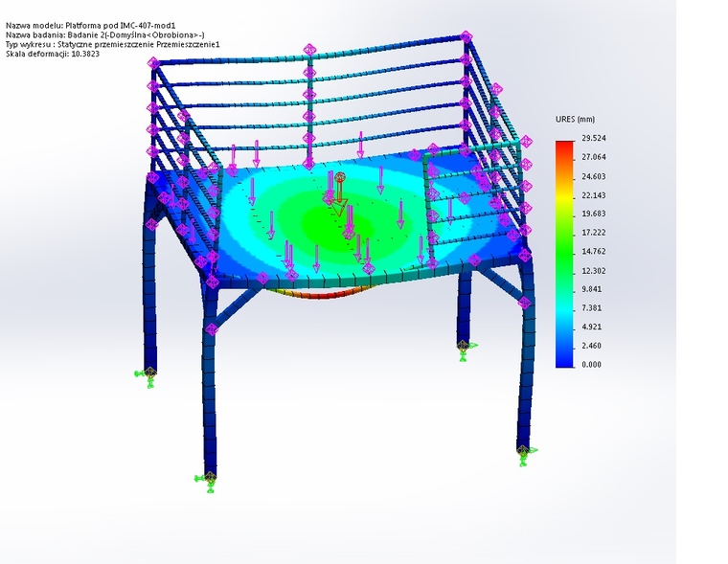
Task: Click the legend value 9.841
Action: tap(592, 289)
